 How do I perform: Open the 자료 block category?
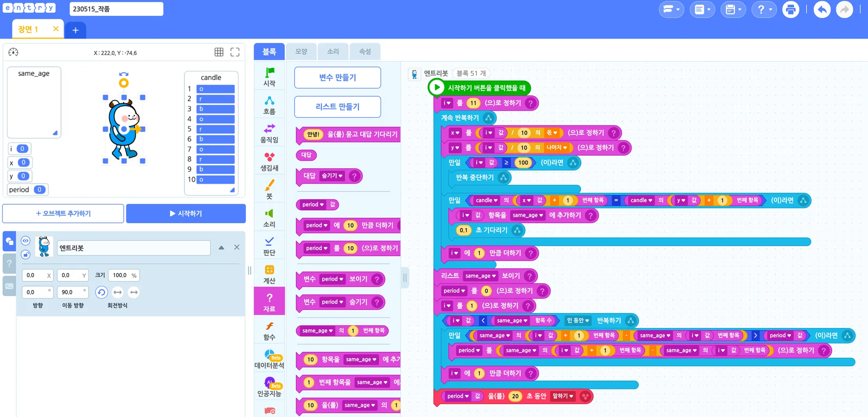(x=269, y=301)
